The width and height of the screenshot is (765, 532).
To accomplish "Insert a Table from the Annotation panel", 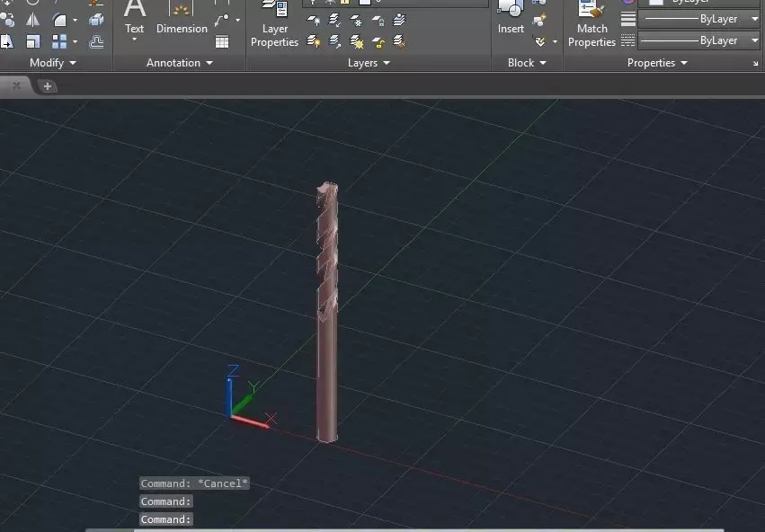I will (x=221, y=41).
